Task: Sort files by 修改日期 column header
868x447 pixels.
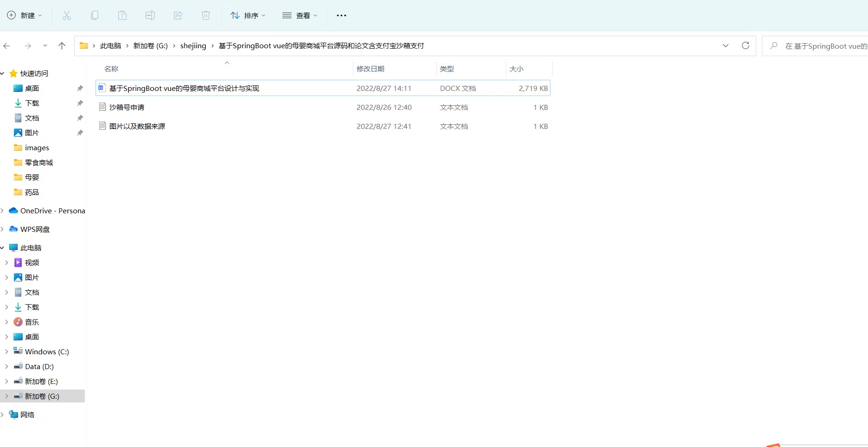Action: [x=370, y=69]
